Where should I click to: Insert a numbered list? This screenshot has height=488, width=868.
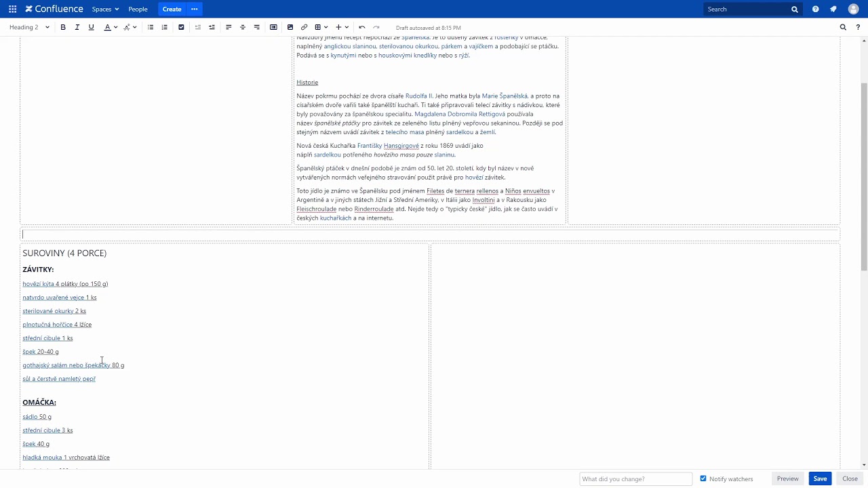(x=164, y=27)
